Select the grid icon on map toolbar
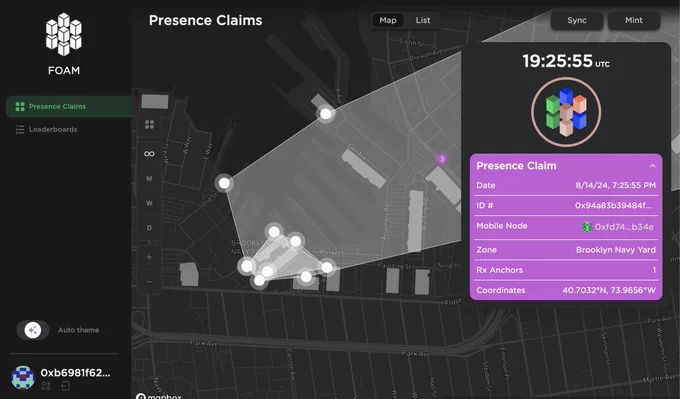The image size is (680, 399). pos(150,124)
